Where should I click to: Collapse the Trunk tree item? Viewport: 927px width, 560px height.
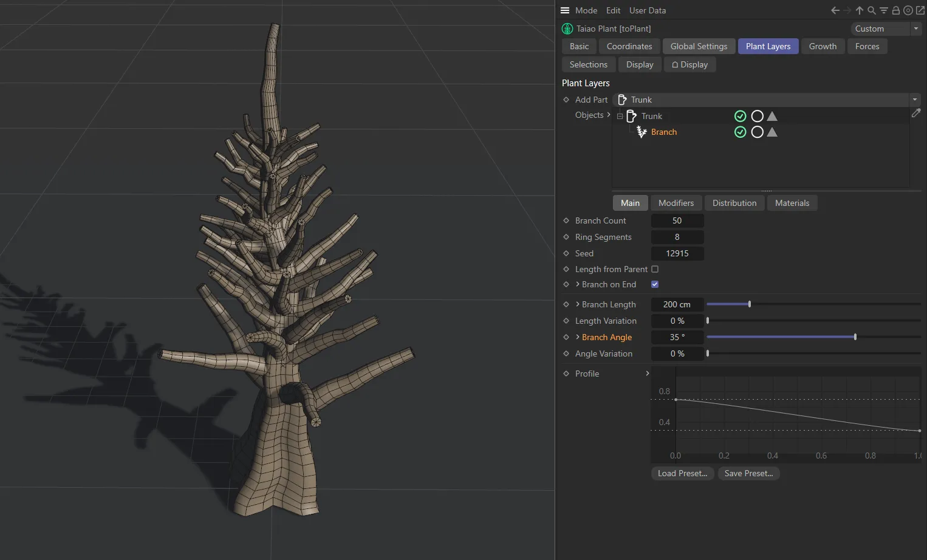pyautogui.click(x=620, y=116)
